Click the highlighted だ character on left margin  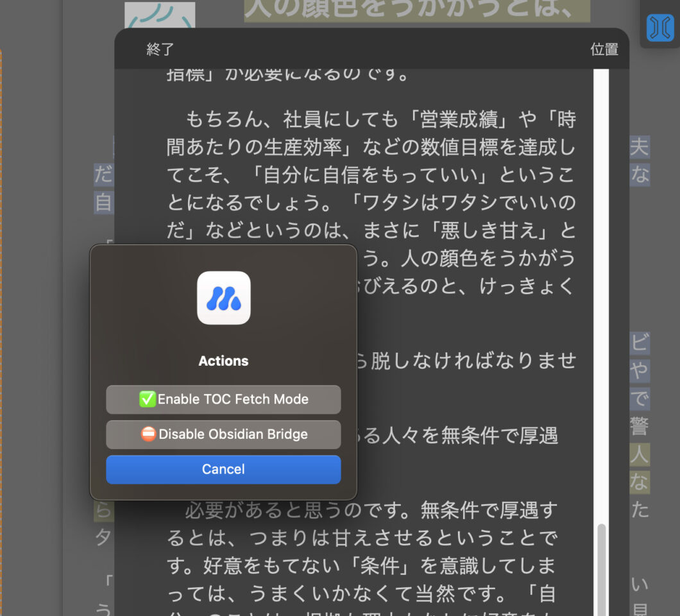[x=103, y=175]
